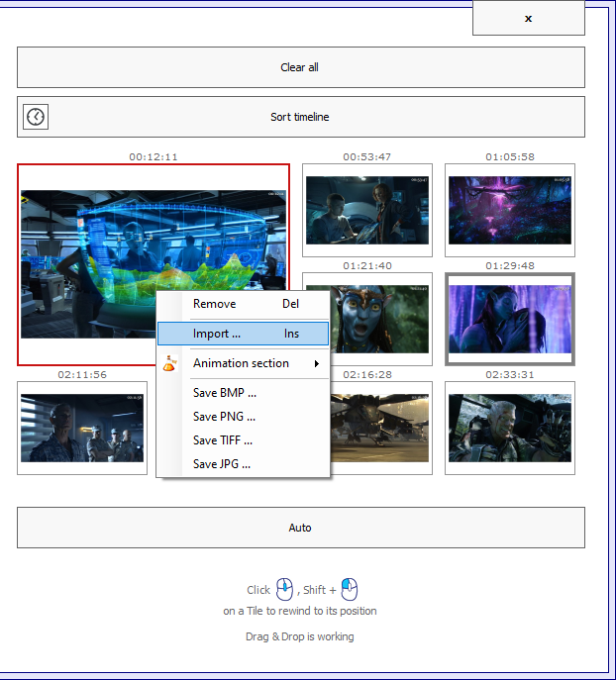Screen dimensions: 616x680
Task: Open the Animation section menu entry
Action: (x=243, y=363)
